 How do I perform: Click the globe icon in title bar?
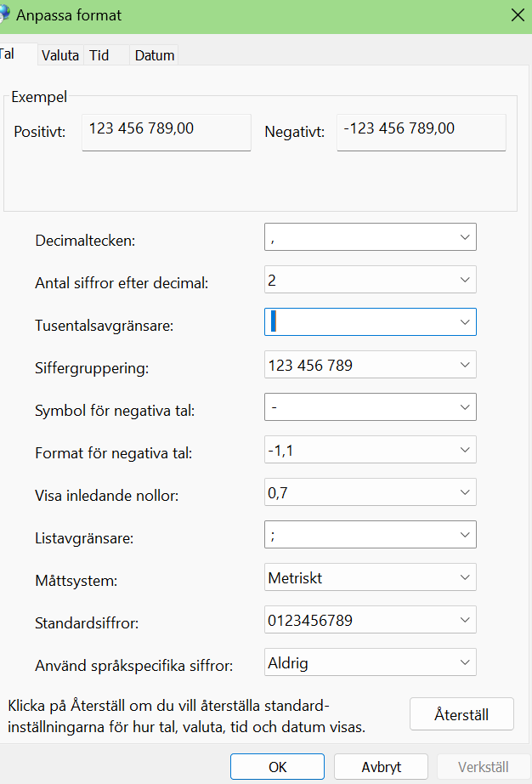point(4,14)
